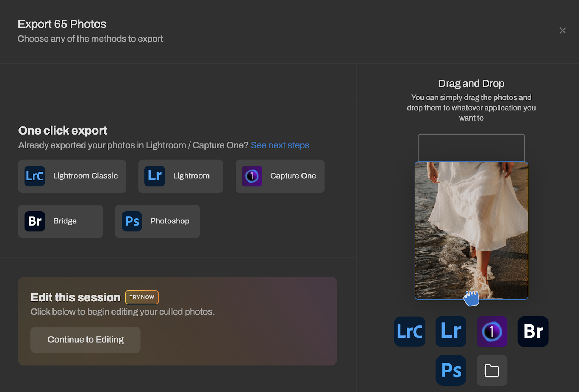This screenshot has height=392, width=579.
Task: Click the Drag and Drop heading
Action: coord(471,84)
